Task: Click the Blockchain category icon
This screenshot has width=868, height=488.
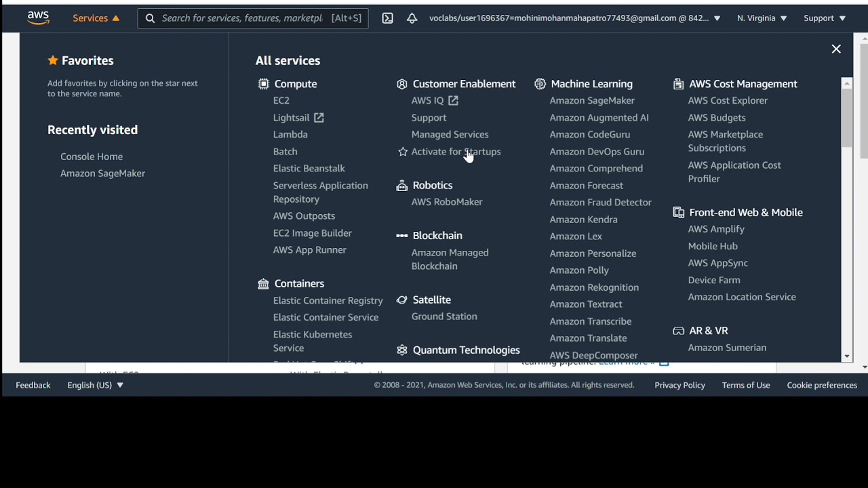Action: [x=401, y=236]
